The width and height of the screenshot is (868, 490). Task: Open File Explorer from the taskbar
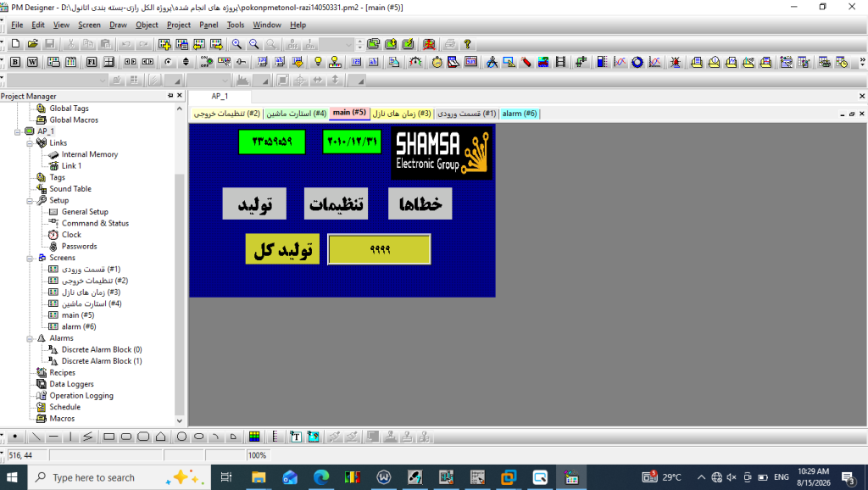point(259,477)
